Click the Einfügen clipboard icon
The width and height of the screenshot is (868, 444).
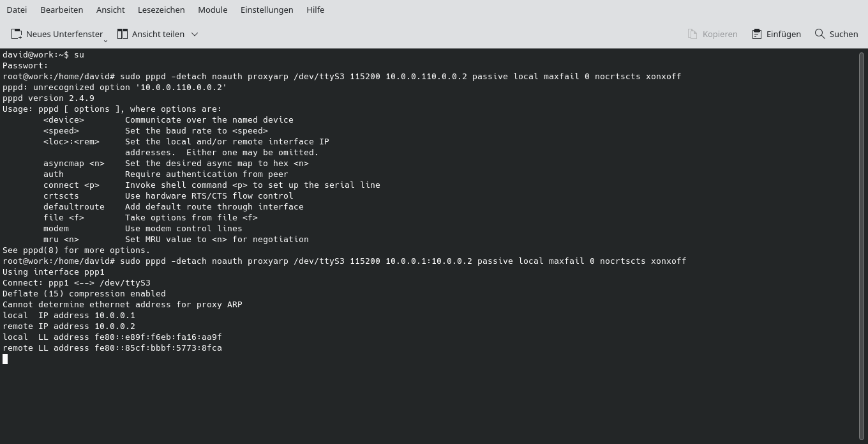click(756, 34)
